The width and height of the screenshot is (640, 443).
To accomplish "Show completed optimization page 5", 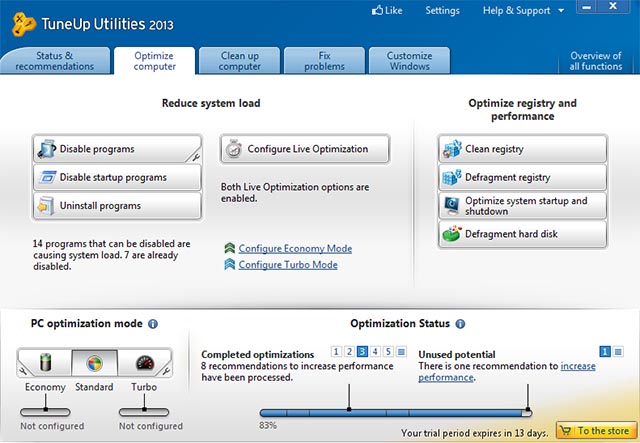I will pyautogui.click(x=388, y=352).
